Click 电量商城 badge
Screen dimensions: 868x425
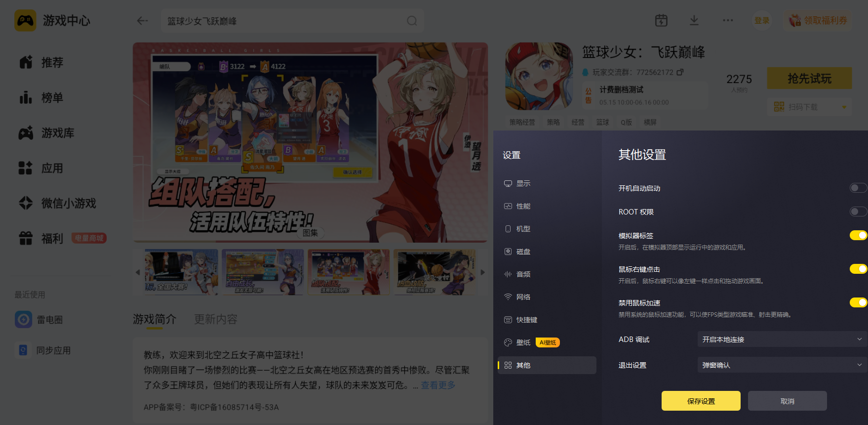click(x=89, y=238)
